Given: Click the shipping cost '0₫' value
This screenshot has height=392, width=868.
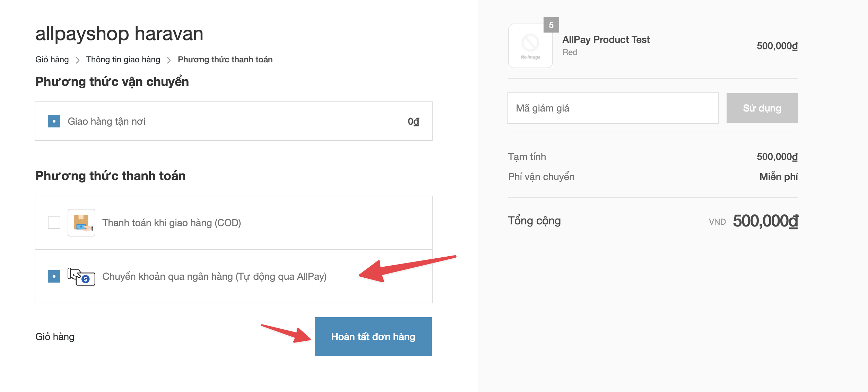Looking at the screenshot, I should point(414,121).
